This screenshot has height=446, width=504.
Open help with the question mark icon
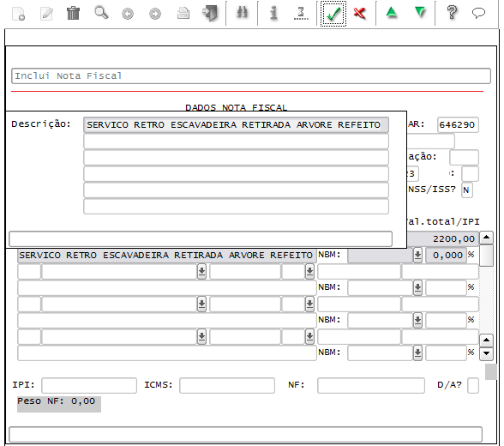[x=452, y=13]
